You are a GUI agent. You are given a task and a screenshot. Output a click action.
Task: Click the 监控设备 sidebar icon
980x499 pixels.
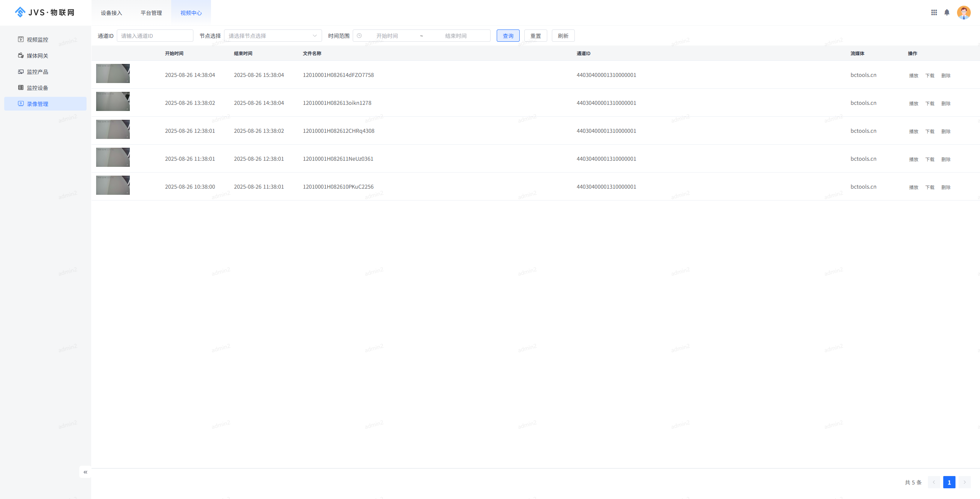click(x=21, y=88)
